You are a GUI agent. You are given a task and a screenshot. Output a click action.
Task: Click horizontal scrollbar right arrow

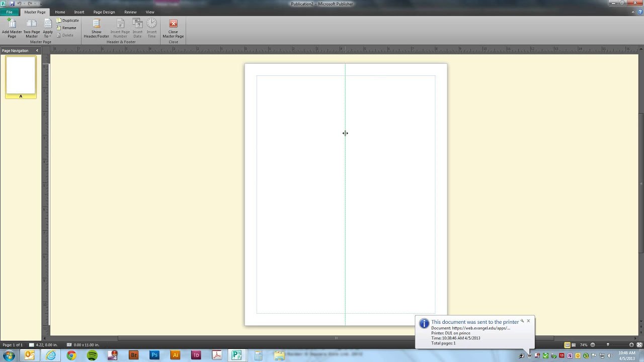(x=635, y=338)
